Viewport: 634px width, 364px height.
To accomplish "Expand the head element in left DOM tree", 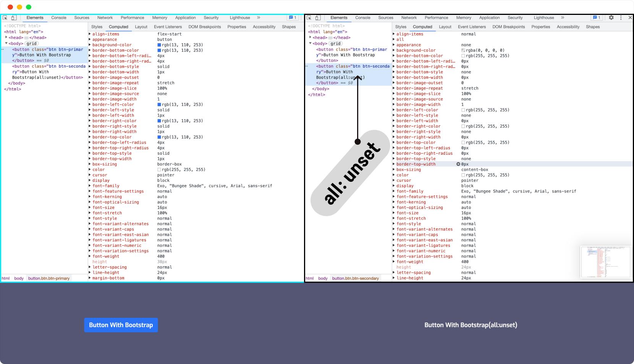I will [x=6, y=37].
